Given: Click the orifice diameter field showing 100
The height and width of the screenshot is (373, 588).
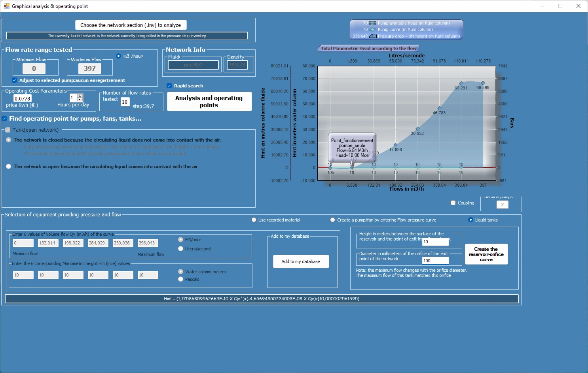Looking at the screenshot, I should tap(436, 261).
